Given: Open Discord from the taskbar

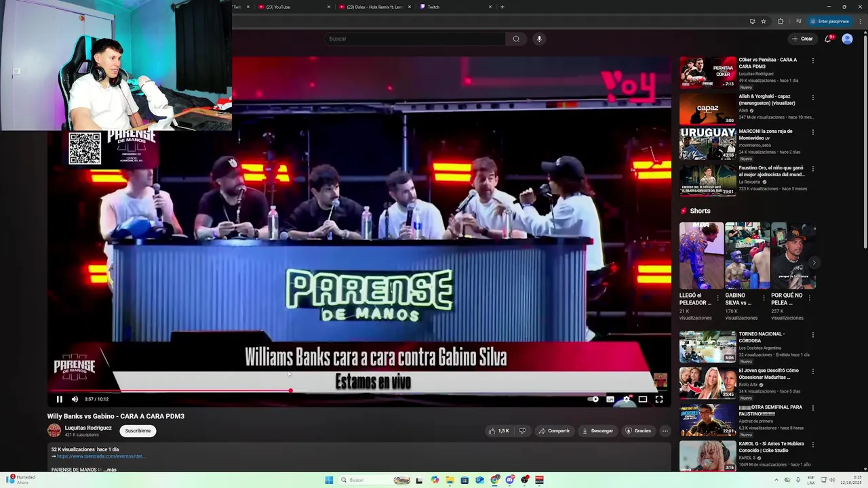Looking at the screenshot, I should (x=510, y=481).
